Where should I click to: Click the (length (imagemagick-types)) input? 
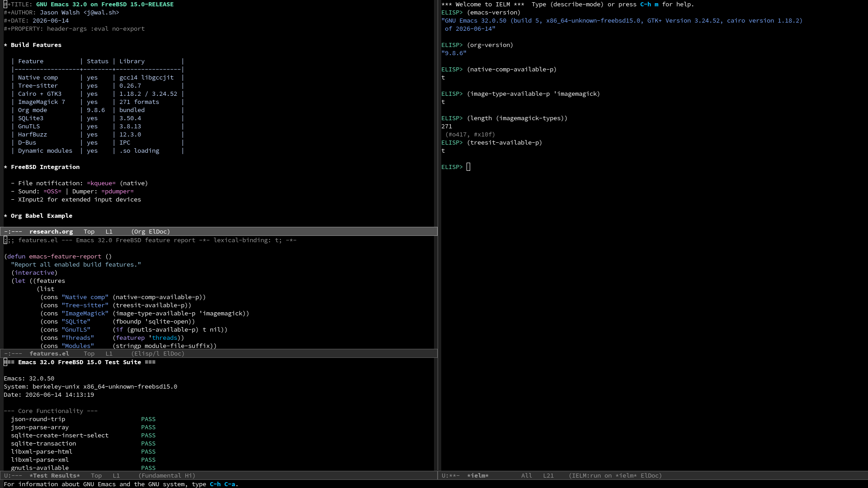point(517,118)
